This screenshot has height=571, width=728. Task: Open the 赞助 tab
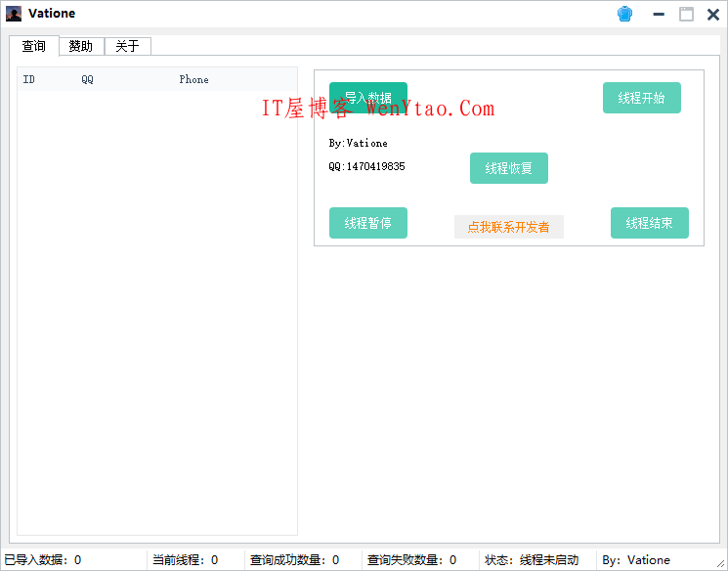[x=81, y=47]
